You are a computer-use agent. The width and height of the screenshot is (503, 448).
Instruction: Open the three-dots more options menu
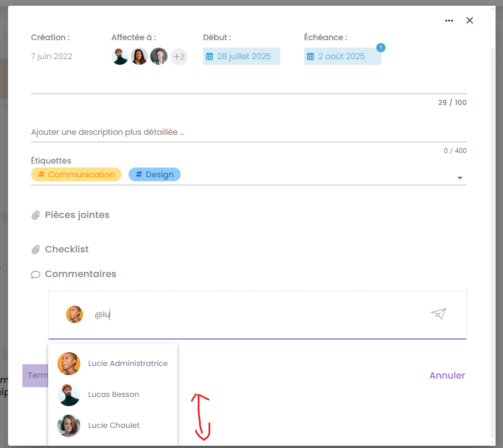449,21
